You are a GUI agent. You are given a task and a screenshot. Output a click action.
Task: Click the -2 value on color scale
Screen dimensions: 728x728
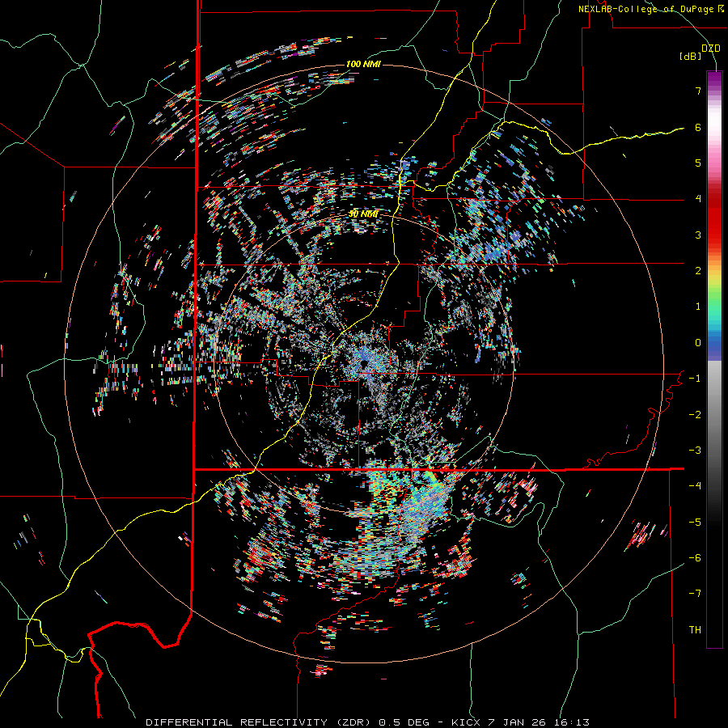pyautogui.click(x=695, y=415)
